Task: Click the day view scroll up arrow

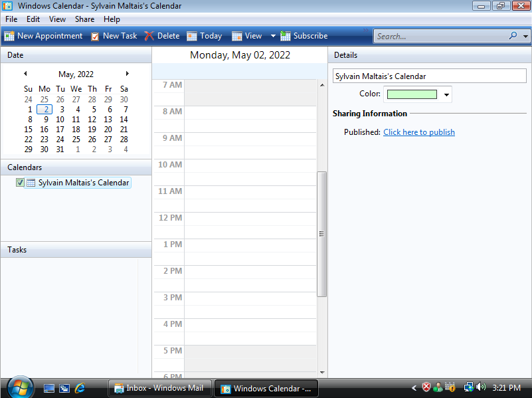Action: click(322, 85)
